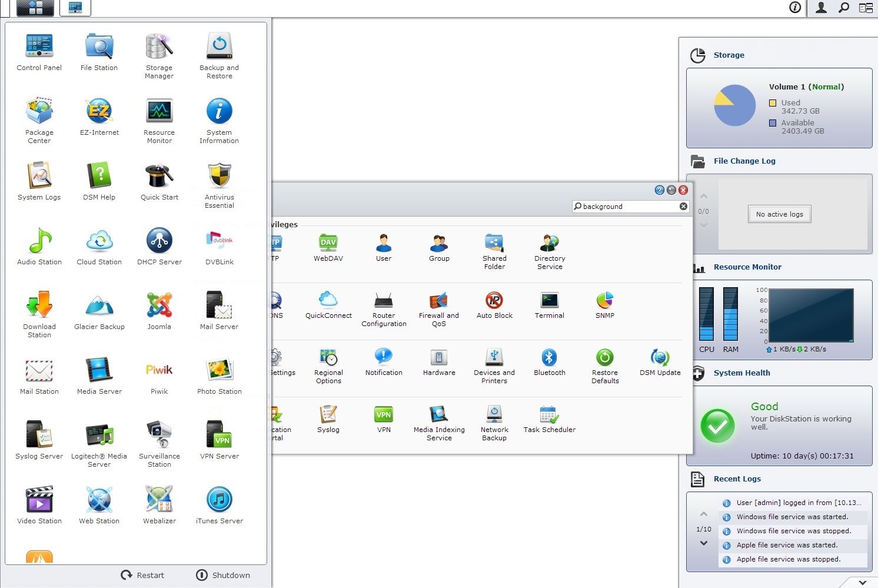Open Storage Manager

pos(159,56)
